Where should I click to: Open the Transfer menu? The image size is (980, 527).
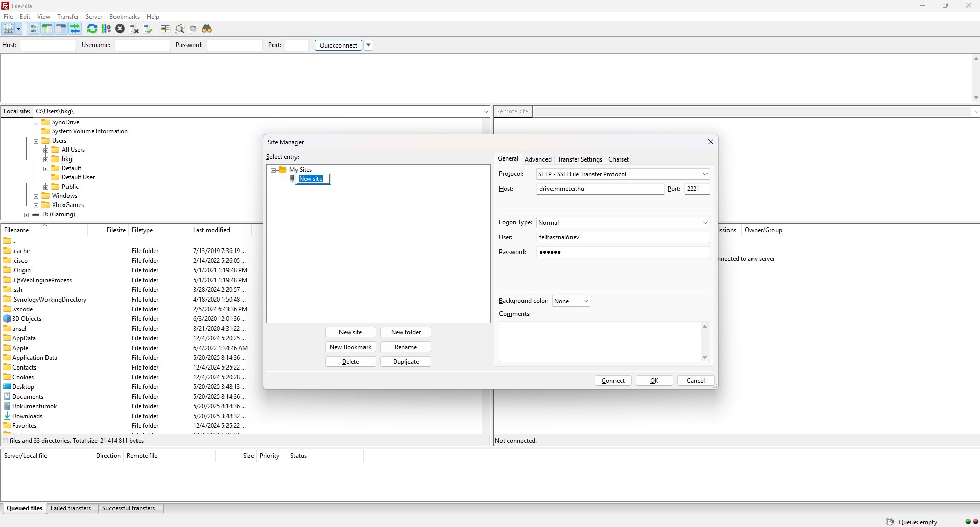point(68,17)
